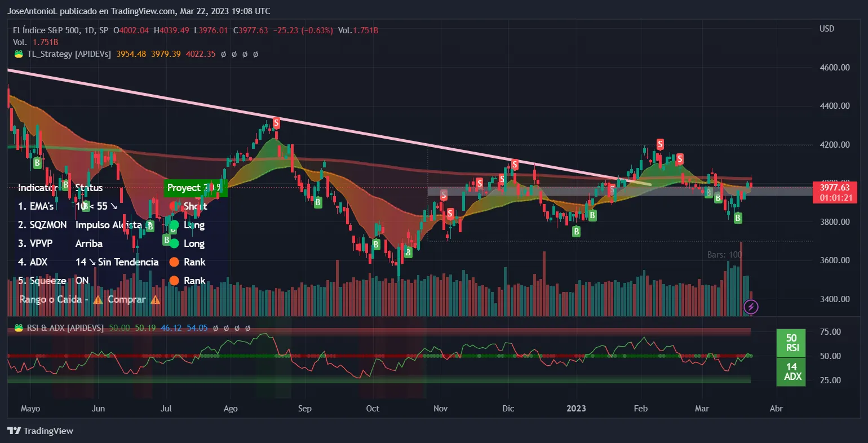Image resolution: width=868 pixels, height=443 pixels.
Task: Click the 5. Squeeze row label
Action: tap(42, 281)
